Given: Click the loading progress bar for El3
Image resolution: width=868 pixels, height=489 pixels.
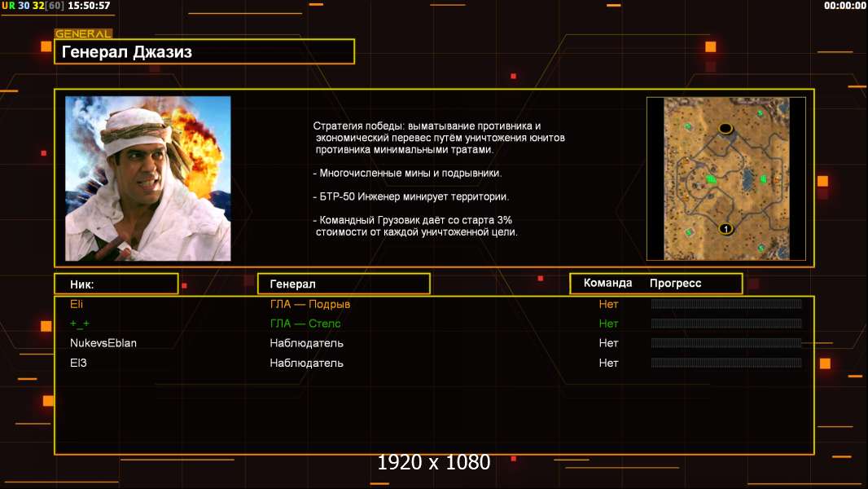Looking at the screenshot, I should point(726,363).
